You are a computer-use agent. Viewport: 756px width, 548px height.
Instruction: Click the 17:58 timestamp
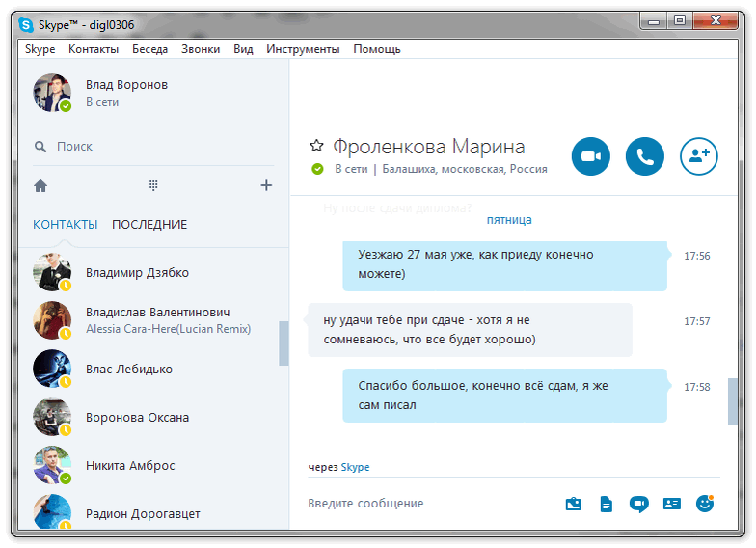click(696, 387)
